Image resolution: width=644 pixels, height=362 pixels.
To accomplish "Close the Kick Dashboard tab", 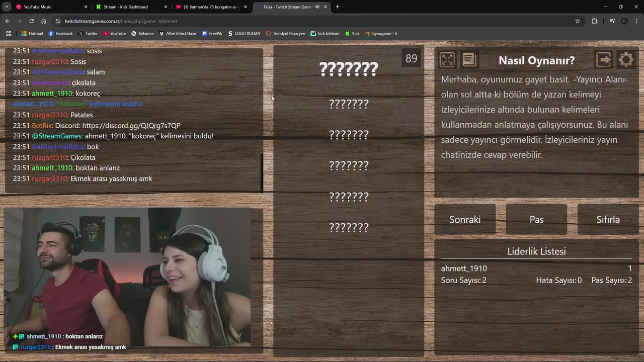I will coord(166,7).
